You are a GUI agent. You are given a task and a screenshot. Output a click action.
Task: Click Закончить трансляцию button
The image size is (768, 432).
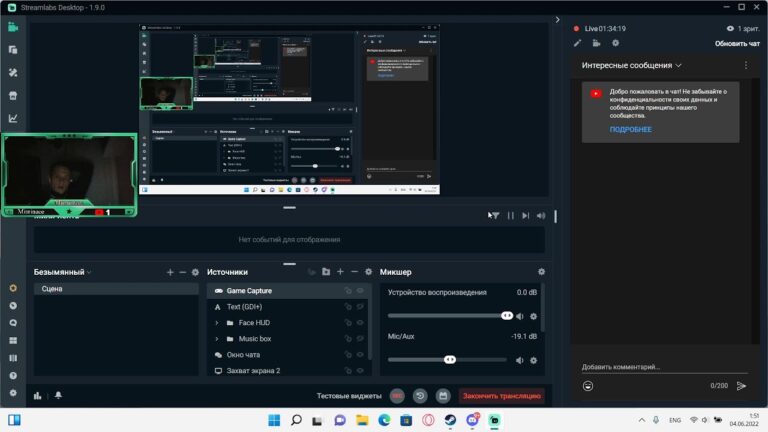click(x=502, y=396)
